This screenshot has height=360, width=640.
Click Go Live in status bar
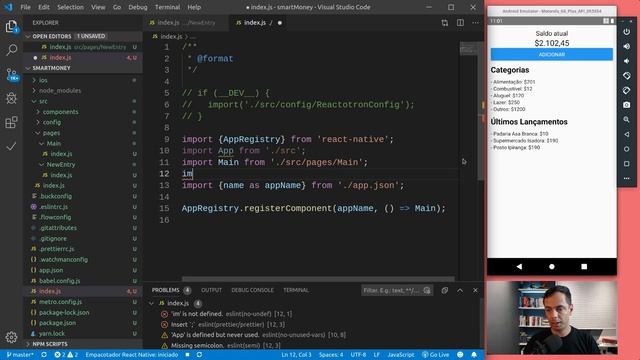(436, 355)
